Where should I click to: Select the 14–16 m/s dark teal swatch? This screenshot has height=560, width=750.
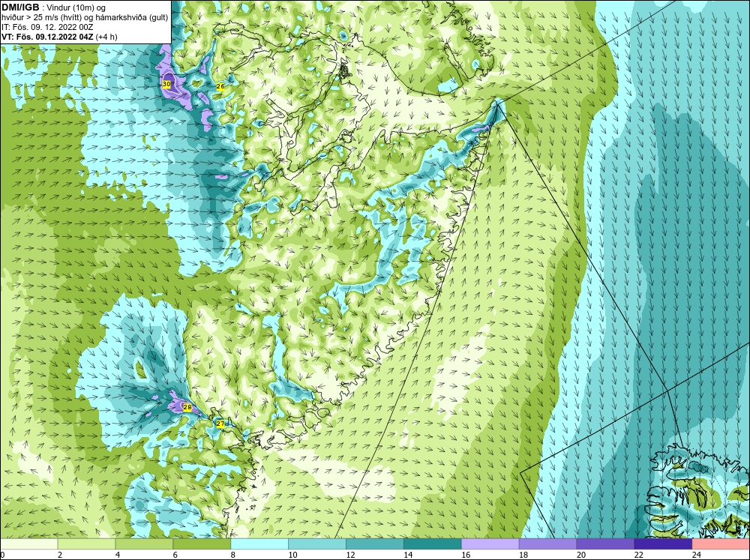[433, 544]
